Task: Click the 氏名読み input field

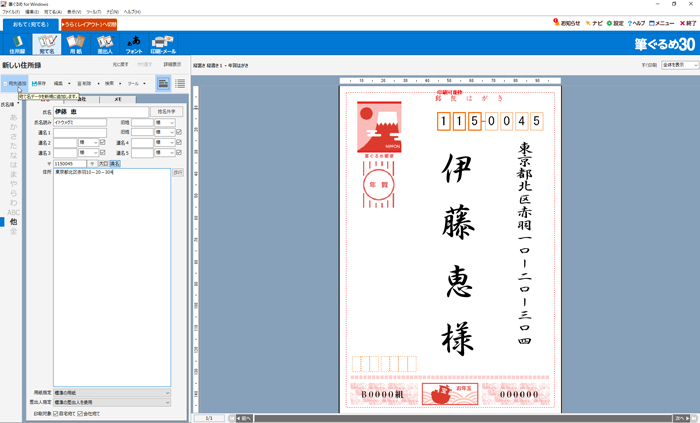Action: [x=79, y=122]
